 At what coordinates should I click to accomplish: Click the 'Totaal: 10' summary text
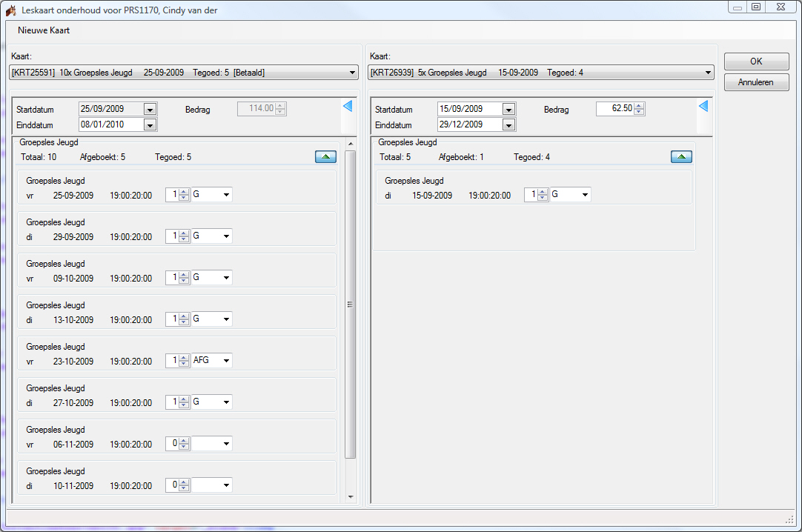[x=39, y=157]
